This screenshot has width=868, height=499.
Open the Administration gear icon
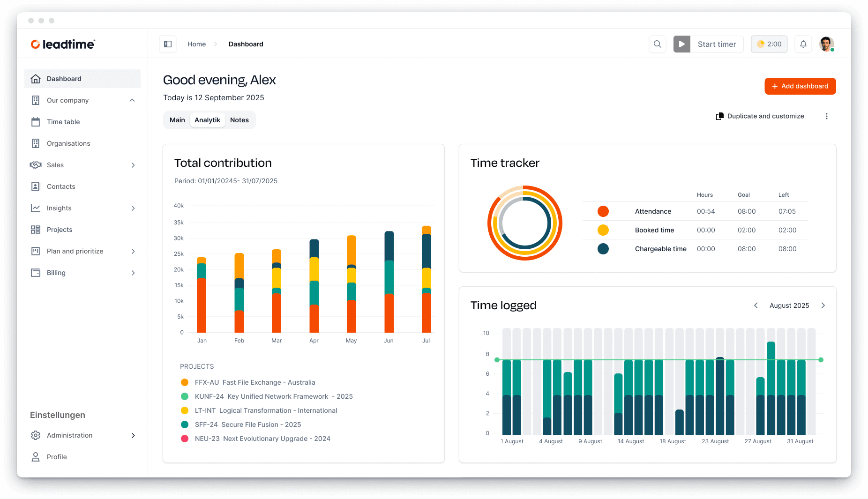click(36, 435)
